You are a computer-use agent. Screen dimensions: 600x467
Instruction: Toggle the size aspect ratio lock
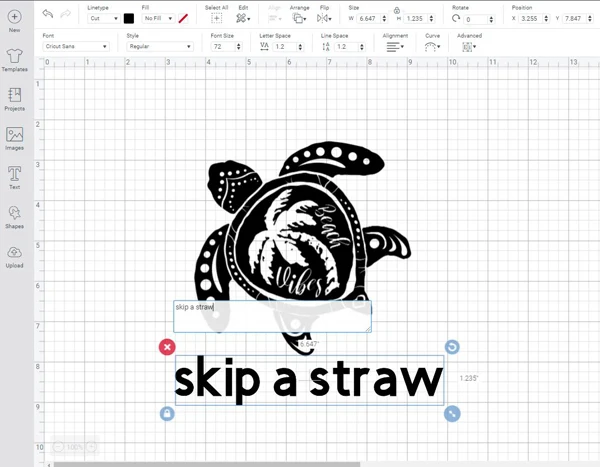pos(397,10)
